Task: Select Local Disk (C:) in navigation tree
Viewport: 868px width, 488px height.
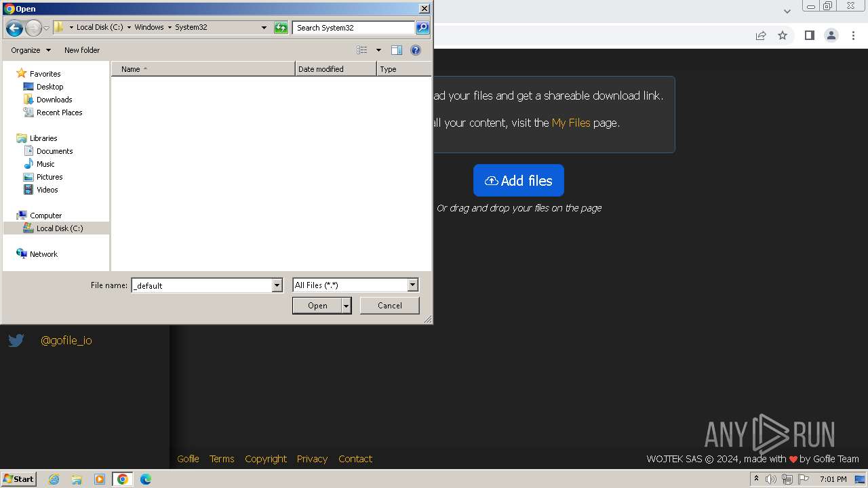Action: [x=56, y=228]
